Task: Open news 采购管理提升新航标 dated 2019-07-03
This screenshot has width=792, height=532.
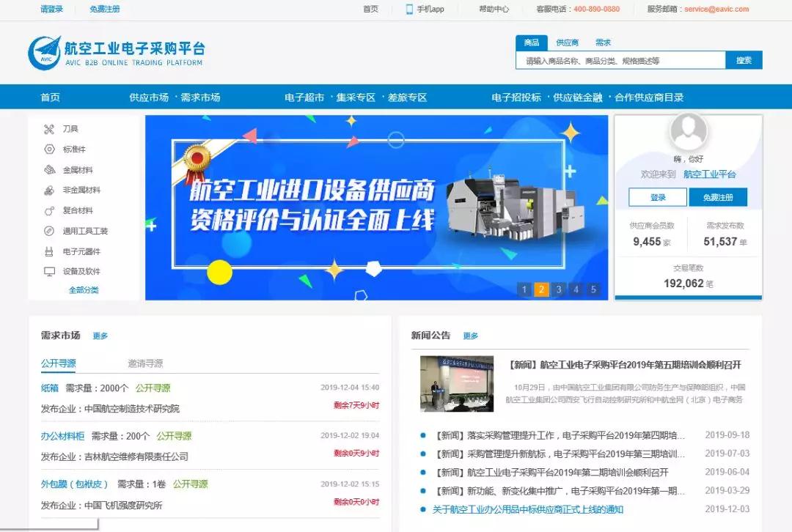Action: [561, 454]
